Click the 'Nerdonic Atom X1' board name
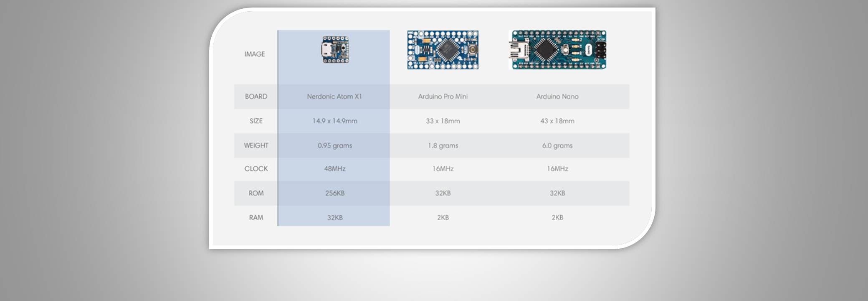Image resolution: width=868 pixels, height=301 pixels. (x=334, y=97)
